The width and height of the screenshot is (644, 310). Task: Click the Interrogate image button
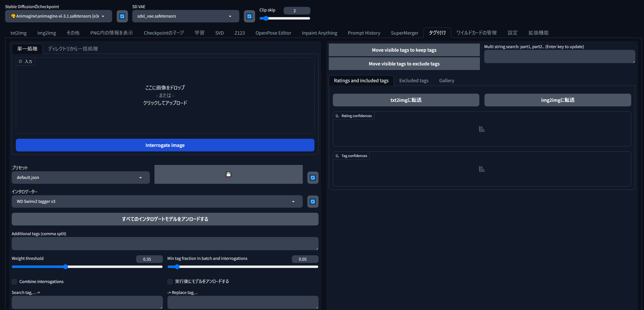[165, 145]
